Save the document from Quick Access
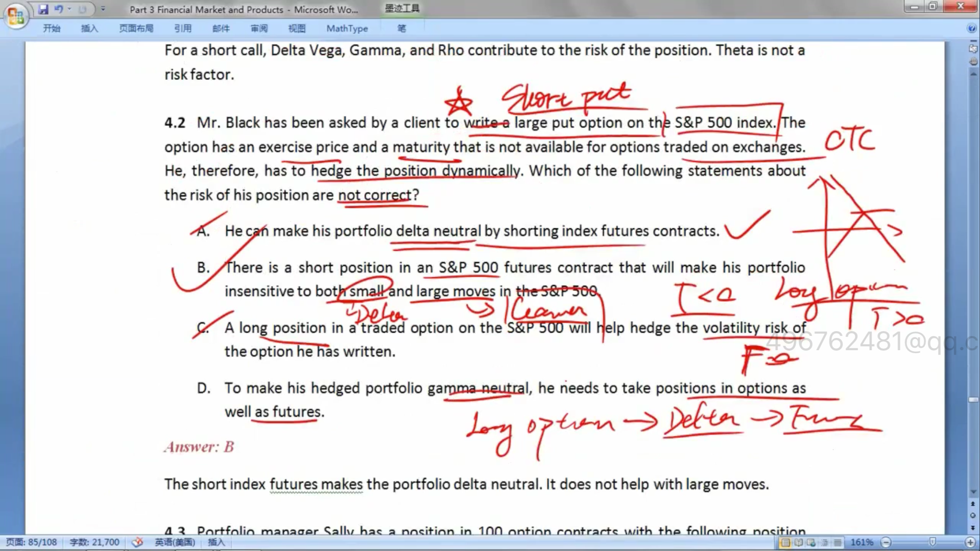980x551 pixels. coord(44,9)
